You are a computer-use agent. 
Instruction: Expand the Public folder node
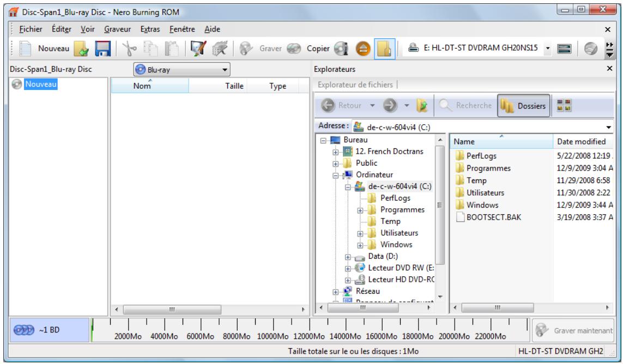pos(336,163)
